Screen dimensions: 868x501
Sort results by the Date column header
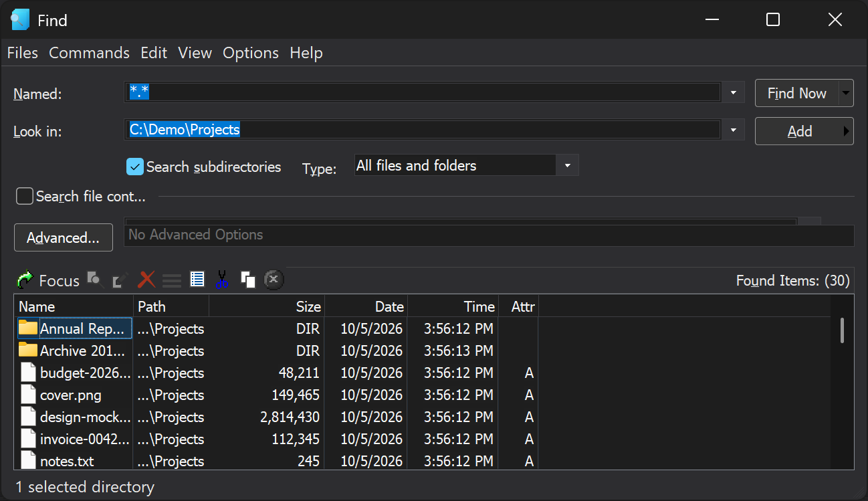coord(366,306)
